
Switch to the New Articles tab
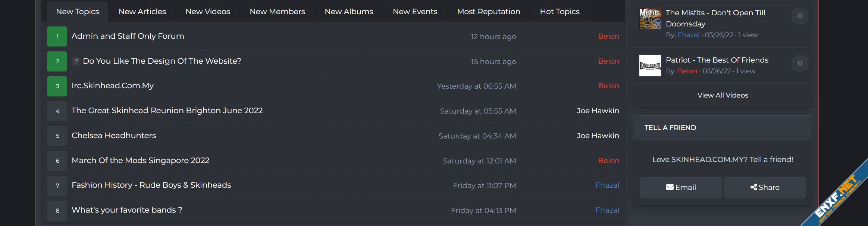click(142, 12)
